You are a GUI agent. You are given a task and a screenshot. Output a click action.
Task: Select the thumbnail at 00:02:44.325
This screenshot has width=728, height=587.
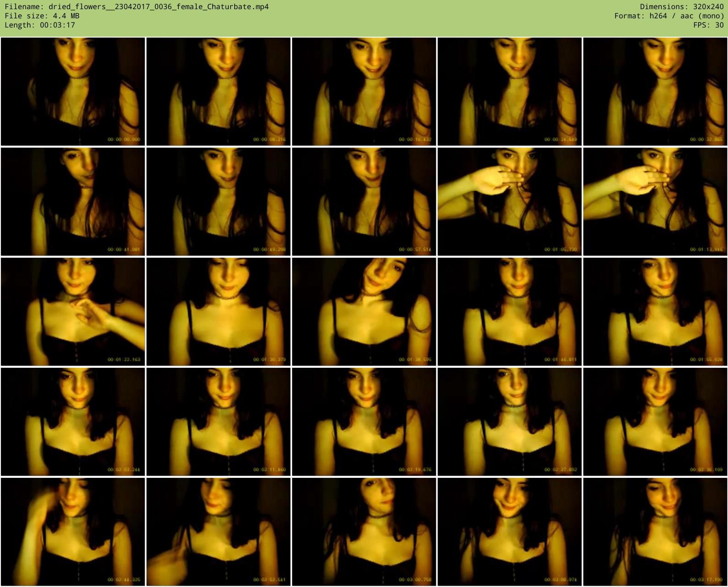pos(73,532)
